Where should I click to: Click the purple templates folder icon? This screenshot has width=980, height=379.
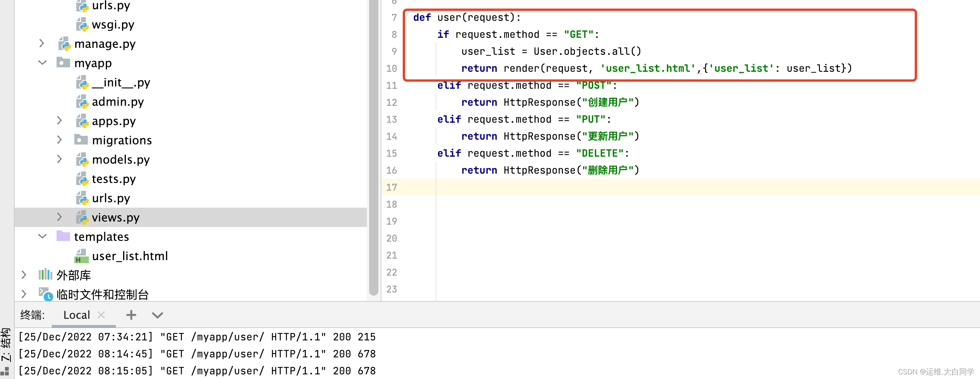click(x=63, y=236)
